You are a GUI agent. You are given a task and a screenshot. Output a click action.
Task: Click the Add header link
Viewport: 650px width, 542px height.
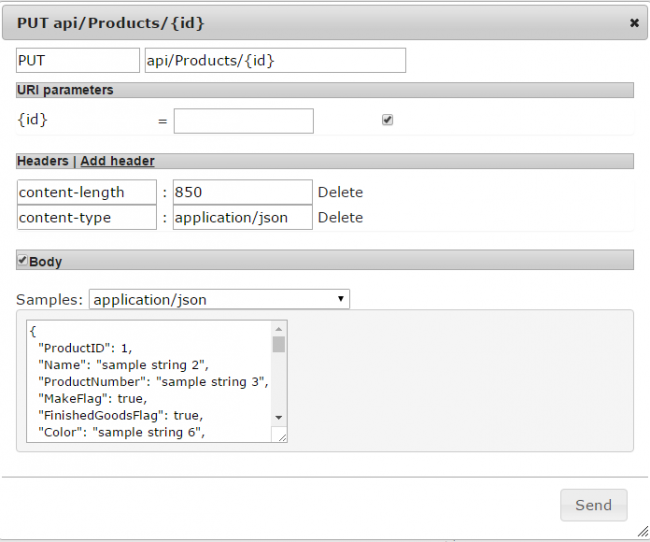(x=117, y=161)
